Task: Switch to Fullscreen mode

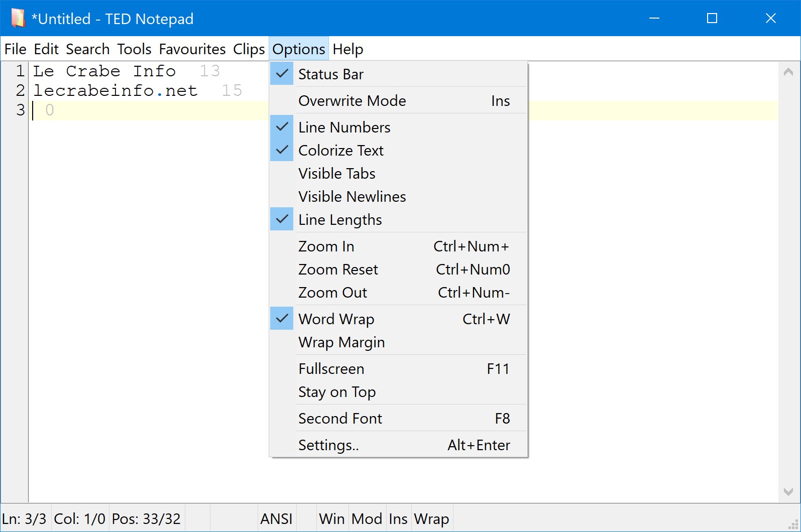Action: 399,369
